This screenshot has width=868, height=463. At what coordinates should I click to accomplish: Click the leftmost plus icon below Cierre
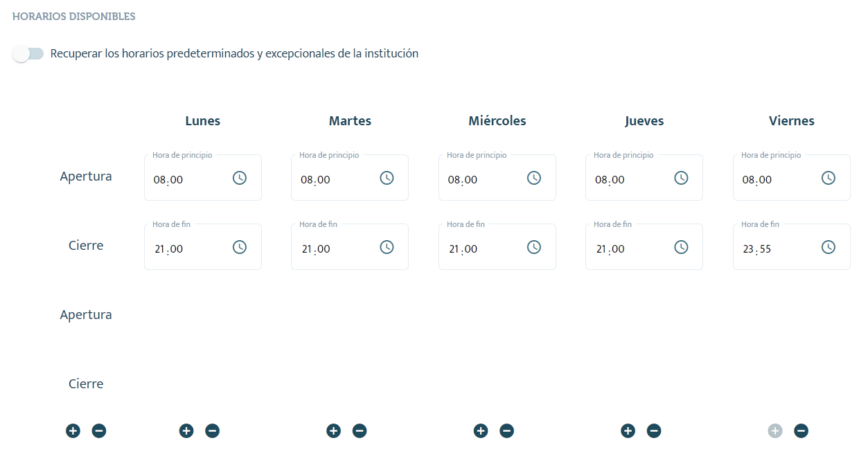point(73,431)
